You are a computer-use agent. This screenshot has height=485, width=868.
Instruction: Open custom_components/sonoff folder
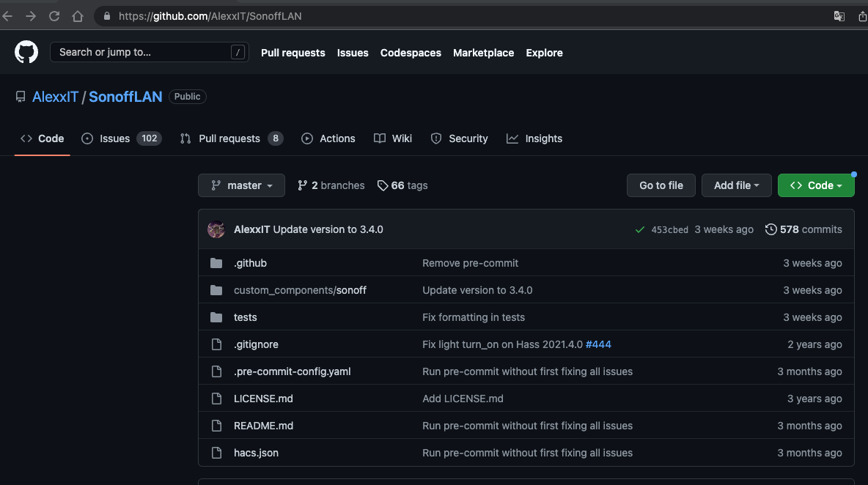pos(300,290)
